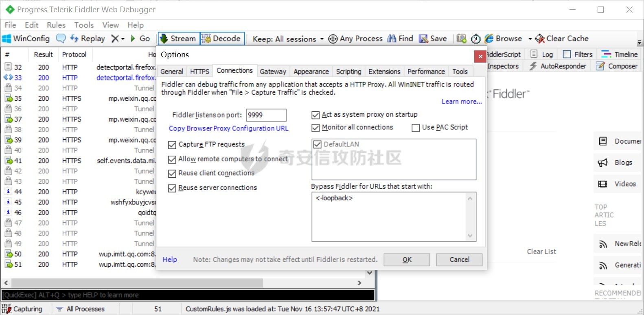644x315 pixels.
Task: Switch to the Gateway options tab
Action: click(x=273, y=72)
